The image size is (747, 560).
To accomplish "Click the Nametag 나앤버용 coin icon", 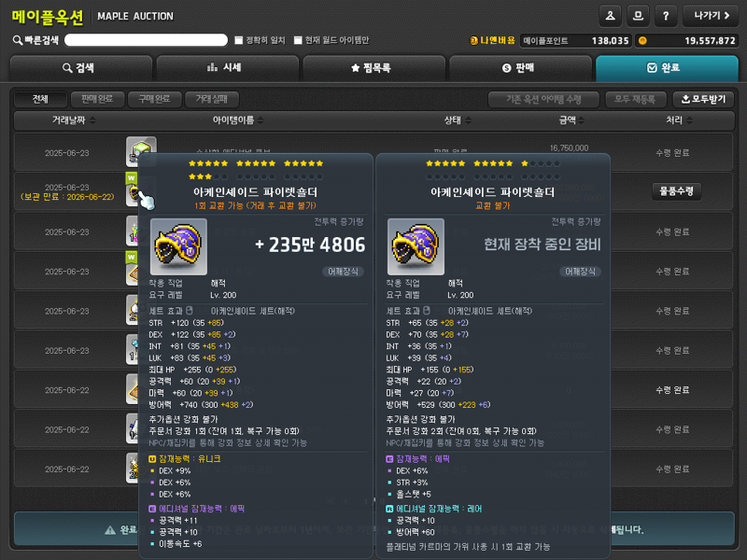I will (474, 40).
